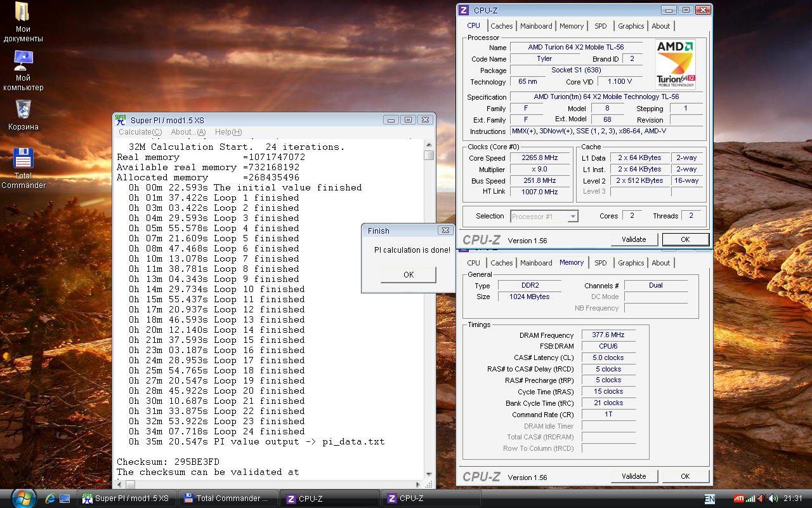Image resolution: width=812 pixels, height=508 pixels.
Task: Click the Core Speed value 2265.8 MHz
Action: coord(540,158)
